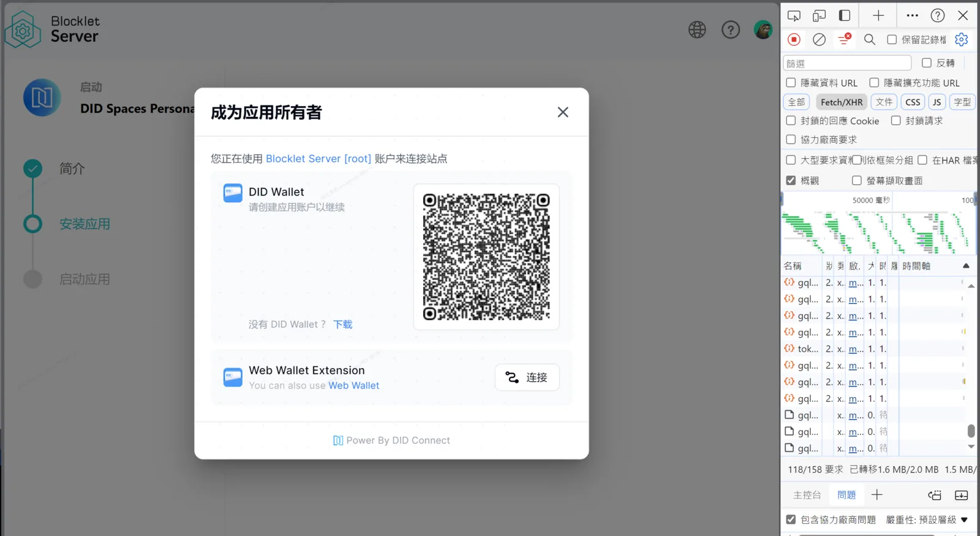
Task: Click the DID Wallet QR code
Action: pos(486,257)
